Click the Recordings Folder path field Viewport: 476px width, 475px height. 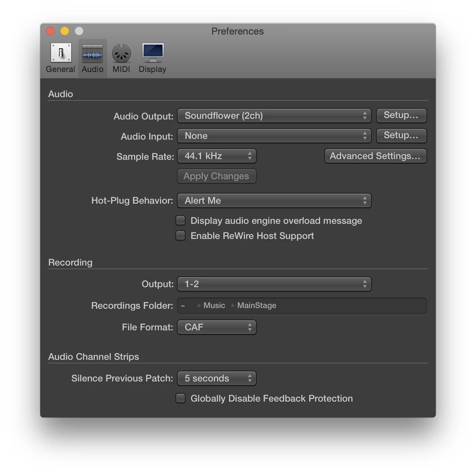[302, 306]
